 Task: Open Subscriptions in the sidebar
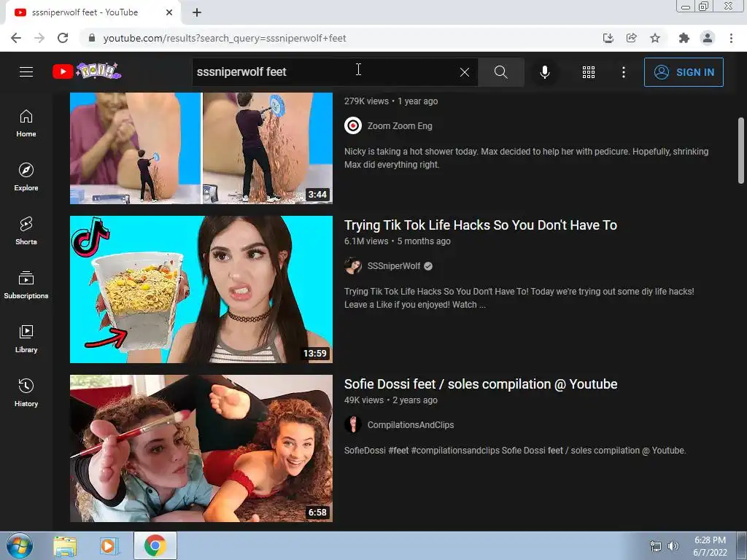point(26,285)
